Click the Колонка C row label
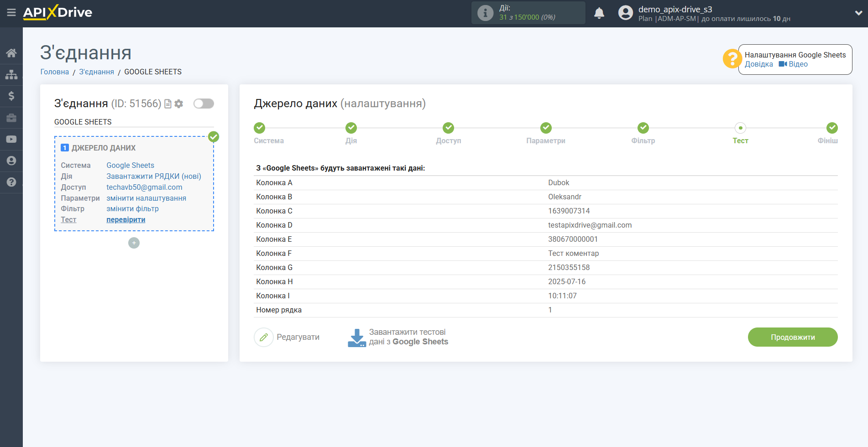 274,211
